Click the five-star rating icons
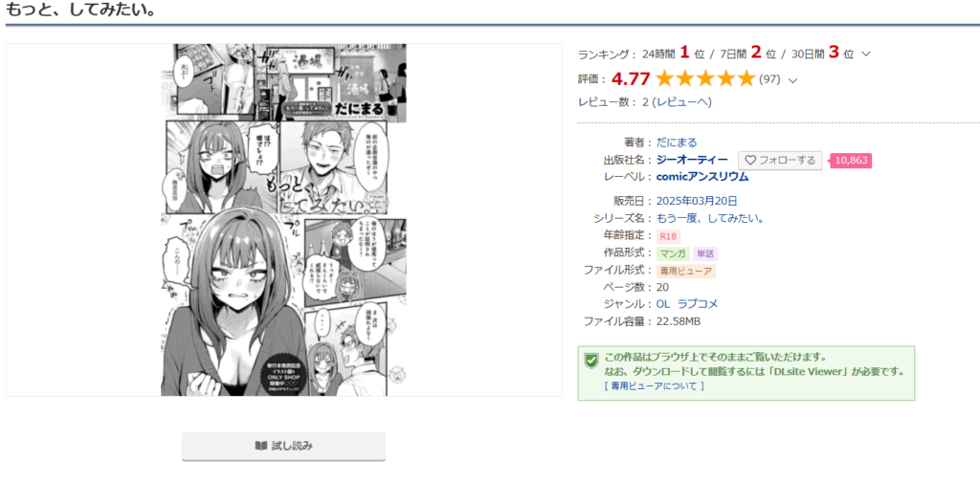The width and height of the screenshot is (980, 483). (x=705, y=78)
